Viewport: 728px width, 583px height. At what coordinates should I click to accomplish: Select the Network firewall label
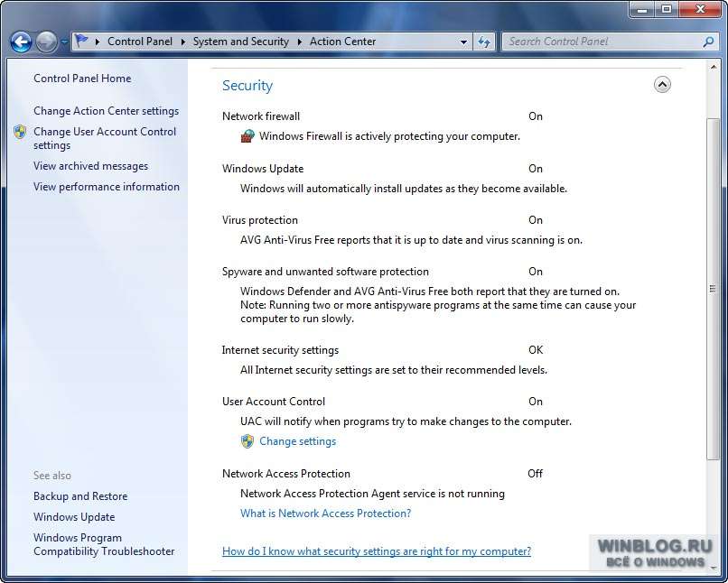(261, 116)
